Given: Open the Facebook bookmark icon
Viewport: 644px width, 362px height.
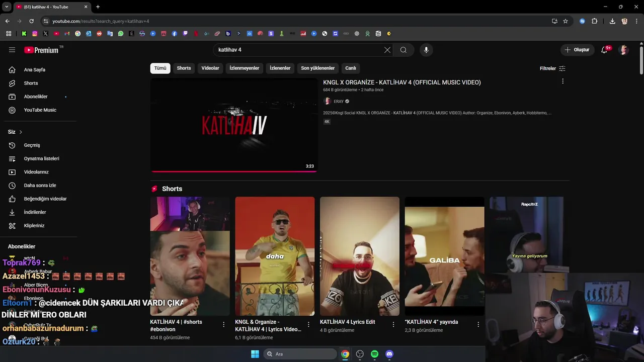Looking at the screenshot, I should tap(175, 34).
